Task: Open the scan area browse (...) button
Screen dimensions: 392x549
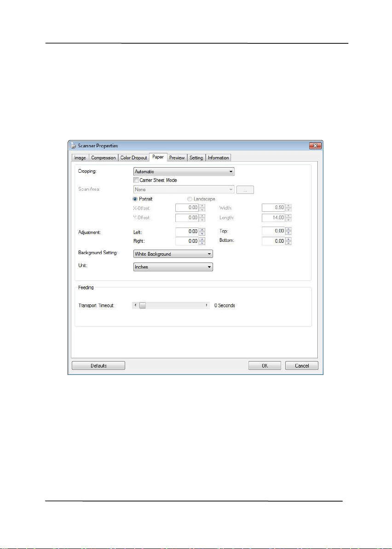Action: point(245,190)
